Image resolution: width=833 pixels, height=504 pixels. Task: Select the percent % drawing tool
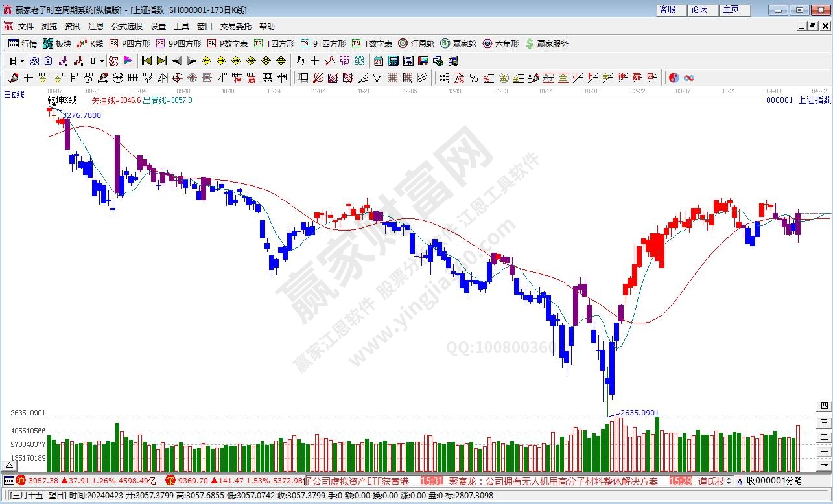pos(474,78)
